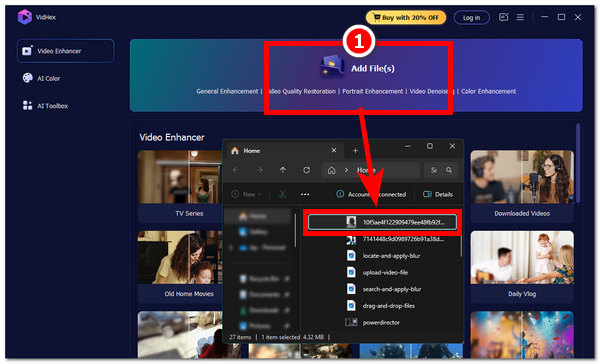Click locate-and-apply-blur file icon
The height and width of the screenshot is (364, 600).
tap(351, 256)
